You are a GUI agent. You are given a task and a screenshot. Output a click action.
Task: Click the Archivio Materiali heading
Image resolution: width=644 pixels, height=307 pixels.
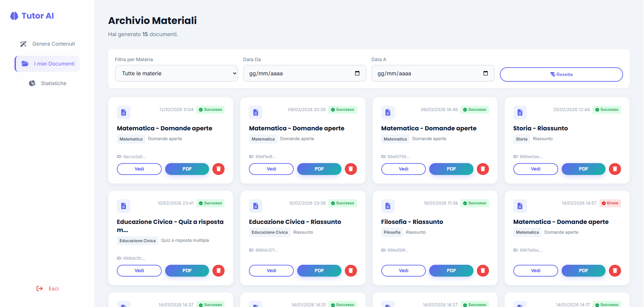click(x=152, y=21)
